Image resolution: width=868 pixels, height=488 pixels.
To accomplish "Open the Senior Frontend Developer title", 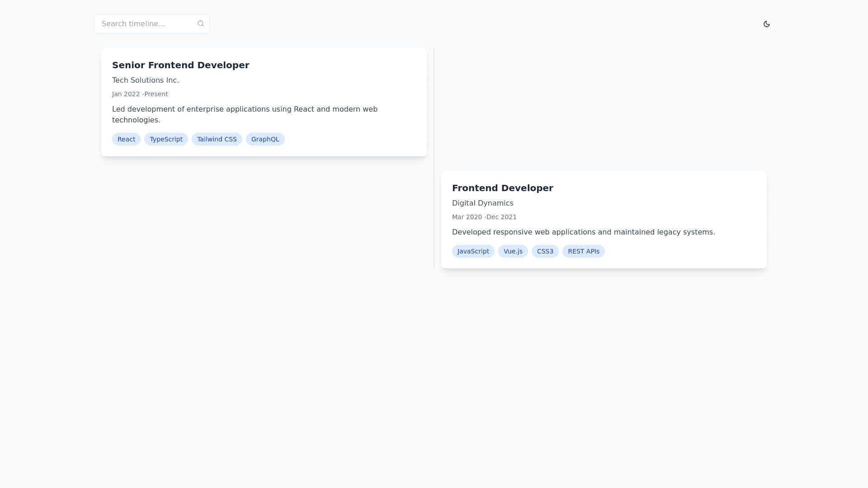I will 180,65.
